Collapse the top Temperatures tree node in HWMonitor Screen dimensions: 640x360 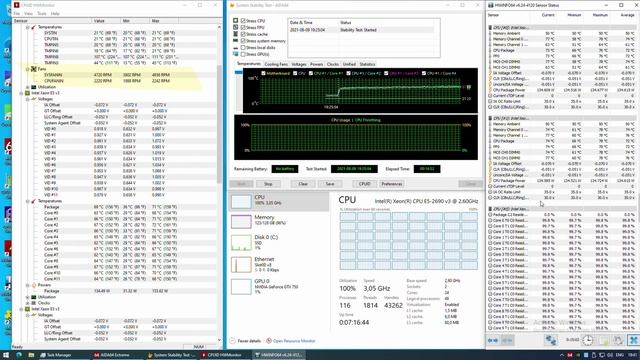[x=28, y=27]
